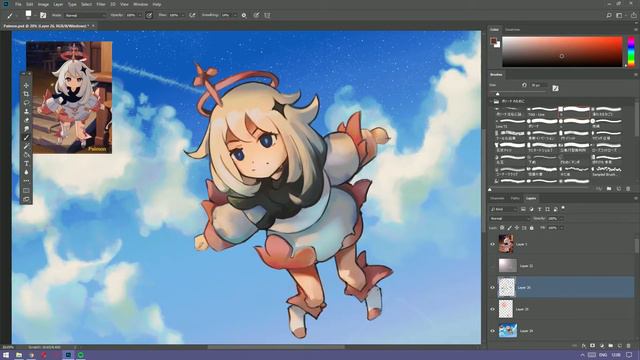Delete layer with Layers panel trash icon
Image resolution: width=640 pixels, height=360 pixels.
tap(629, 346)
